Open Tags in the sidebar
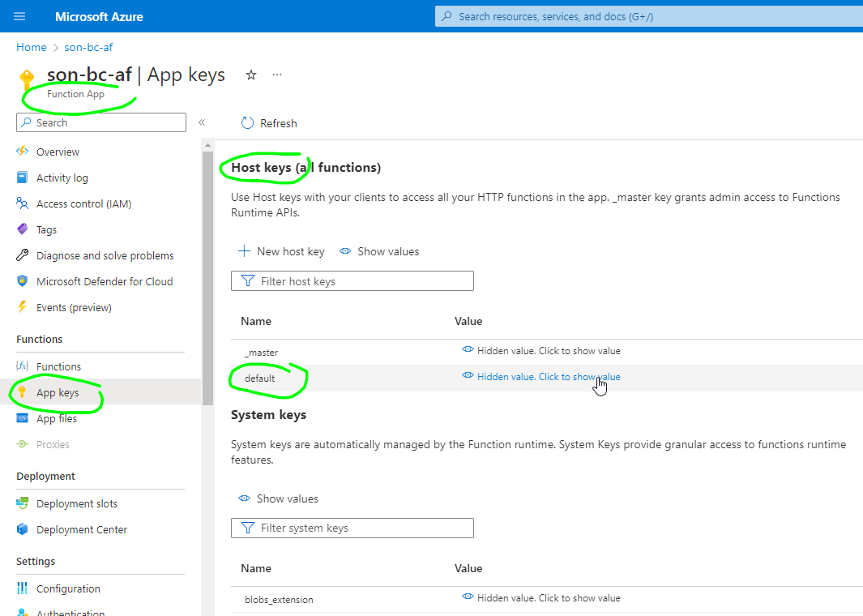 pyautogui.click(x=46, y=229)
